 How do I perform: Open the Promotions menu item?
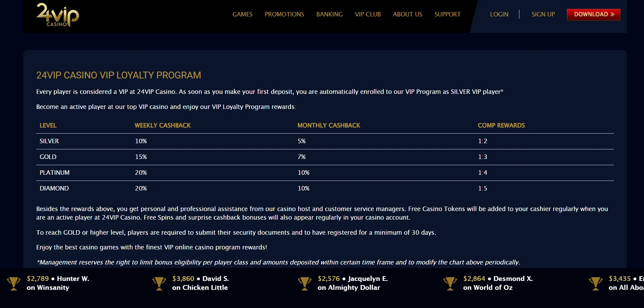[285, 14]
